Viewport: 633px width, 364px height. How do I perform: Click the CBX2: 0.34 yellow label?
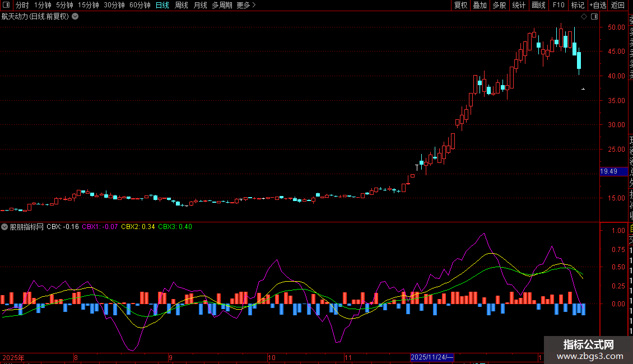(138, 227)
